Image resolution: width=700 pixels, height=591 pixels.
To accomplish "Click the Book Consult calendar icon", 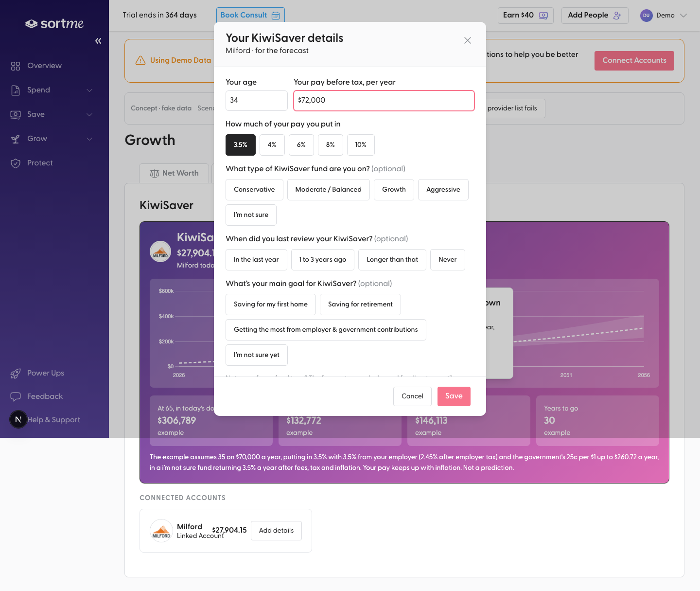I will pos(276,16).
